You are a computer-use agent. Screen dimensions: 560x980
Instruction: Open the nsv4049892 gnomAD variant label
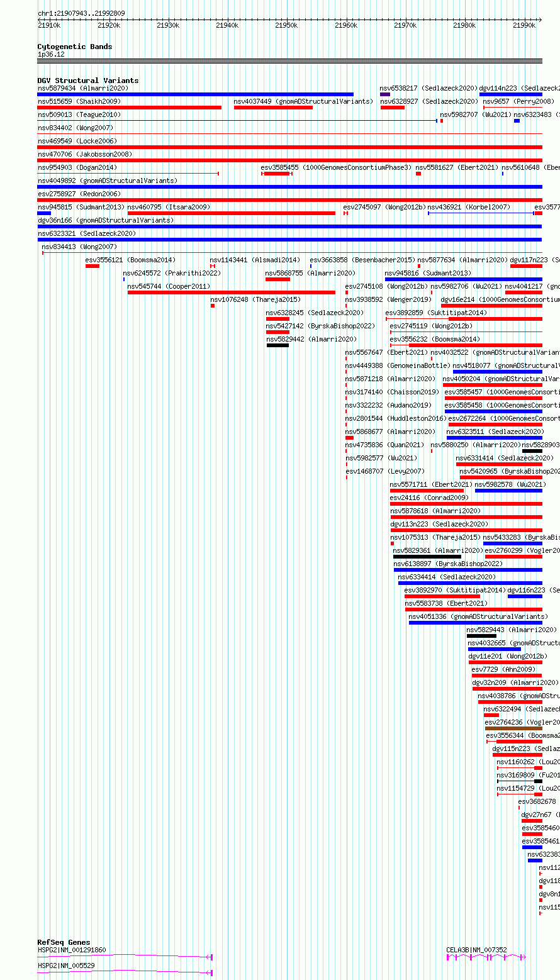pos(107,181)
